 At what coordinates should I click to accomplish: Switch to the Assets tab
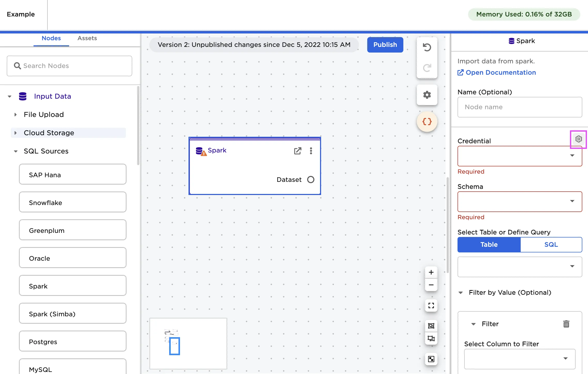(87, 38)
